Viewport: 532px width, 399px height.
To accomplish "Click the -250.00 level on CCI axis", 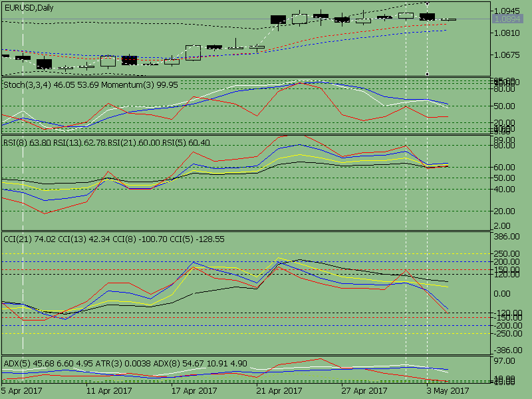I will coord(507,334).
